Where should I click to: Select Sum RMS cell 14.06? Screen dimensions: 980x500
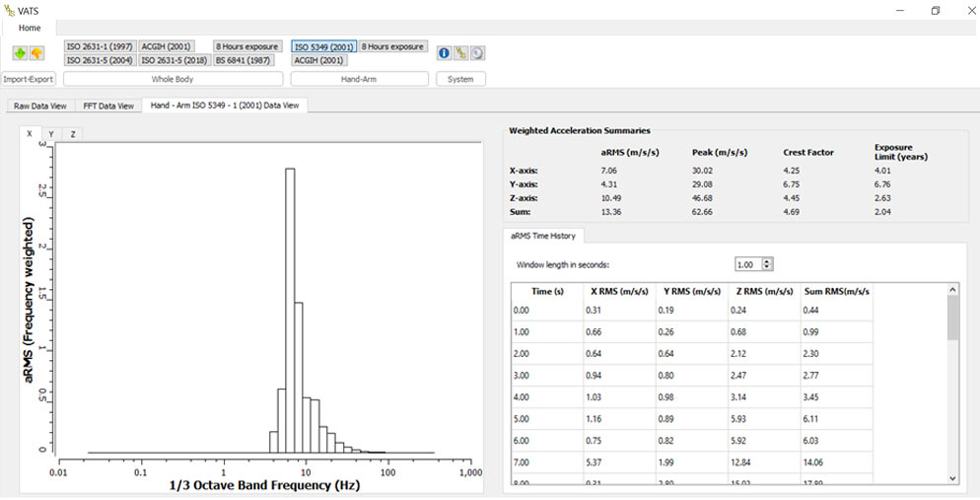(x=837, y=463)
